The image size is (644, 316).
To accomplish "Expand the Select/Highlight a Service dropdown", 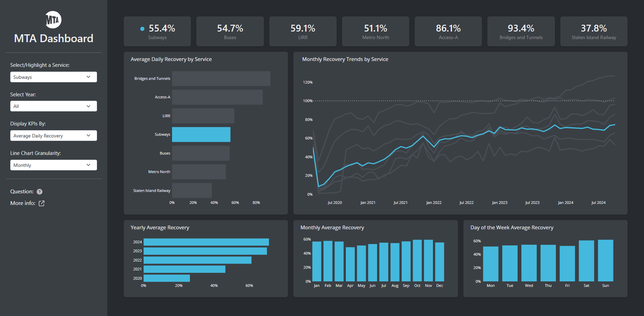I will (53, 77).
